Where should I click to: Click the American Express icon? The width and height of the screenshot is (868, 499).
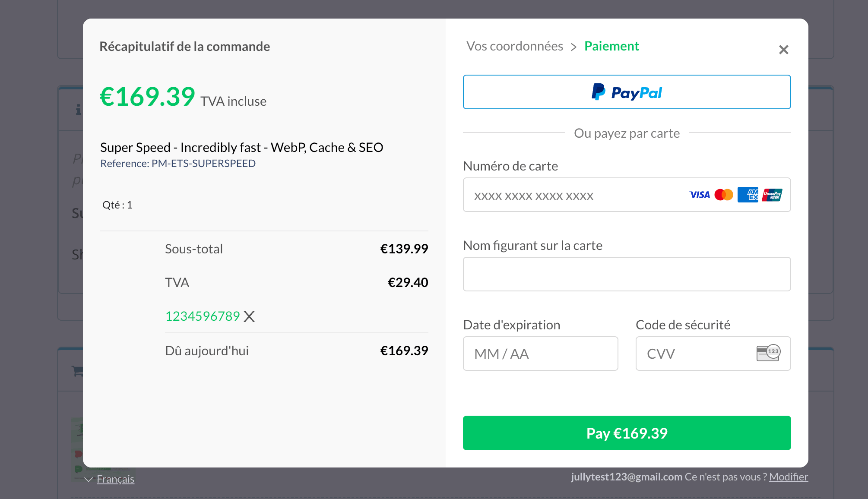point(748,195)
